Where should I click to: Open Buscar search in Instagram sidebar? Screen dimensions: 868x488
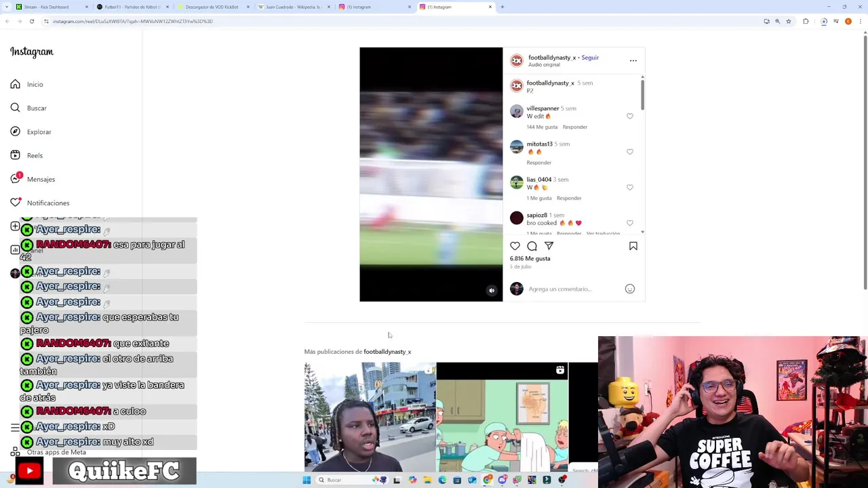28,108
